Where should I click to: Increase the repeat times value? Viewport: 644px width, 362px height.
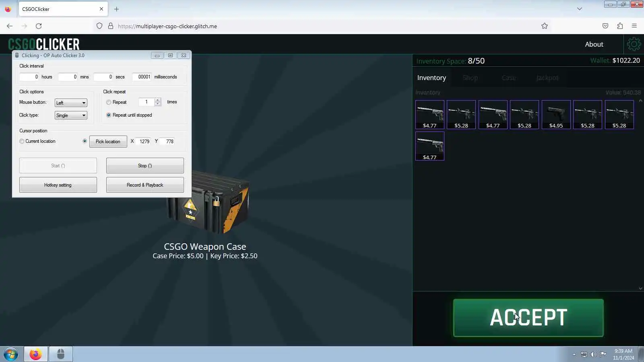tap(158, 100)
